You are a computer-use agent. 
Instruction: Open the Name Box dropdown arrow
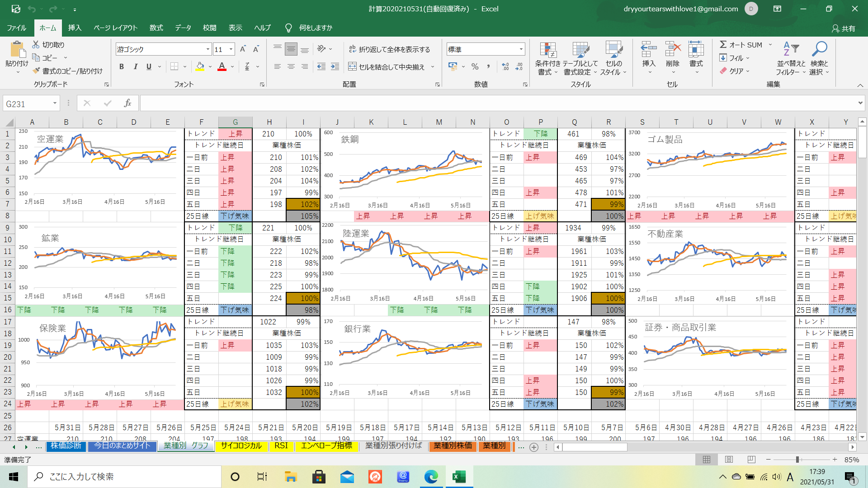(x=55, y=103)
